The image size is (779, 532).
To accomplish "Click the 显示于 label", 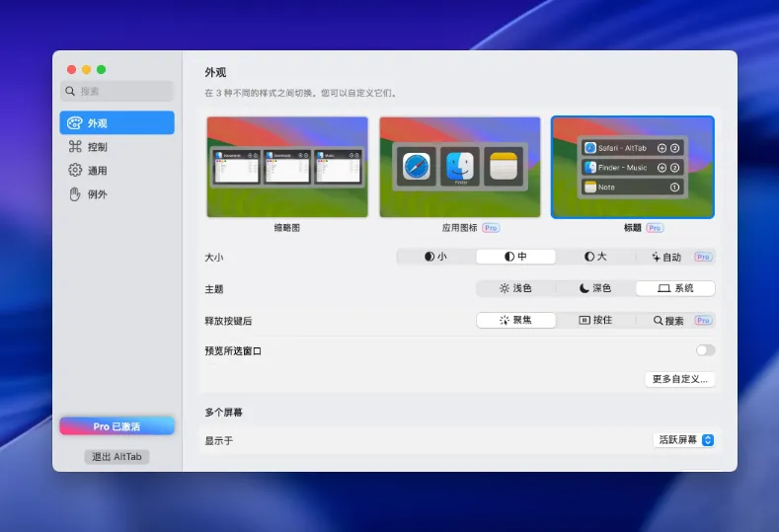I will tap(218, 440).
